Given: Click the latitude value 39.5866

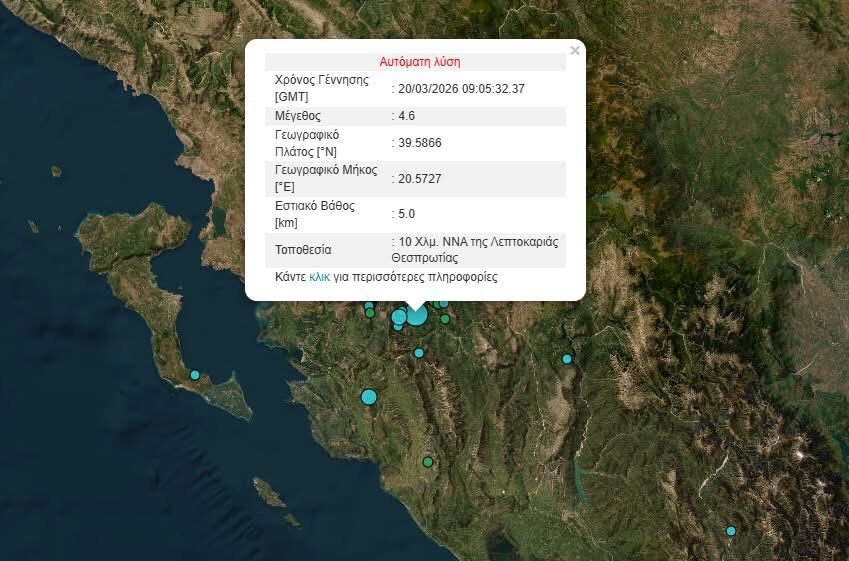Looking at the screenshot, I should (x=419, y=143).
